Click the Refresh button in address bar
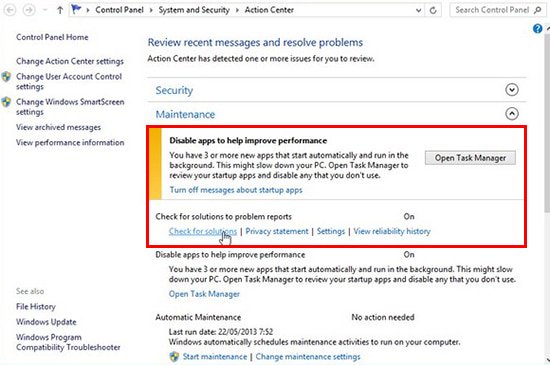Viewport: 550px width, 365px height. pyautogui.click(x=433, y=10)
